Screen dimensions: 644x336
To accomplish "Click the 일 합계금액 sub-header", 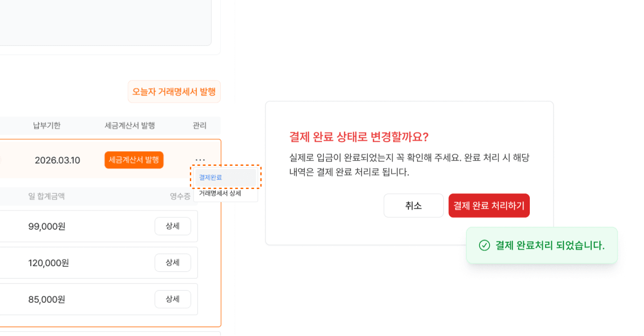I will click(46, 196).
